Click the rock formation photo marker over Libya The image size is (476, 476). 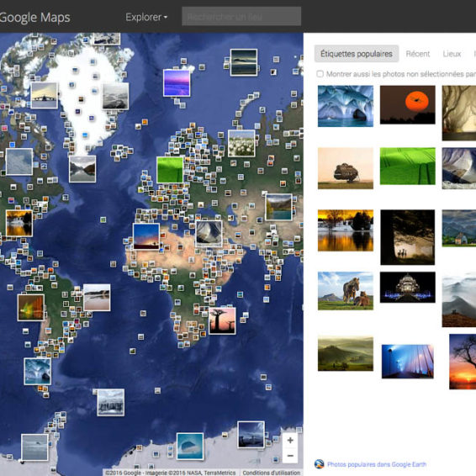(x=209, y=234)
